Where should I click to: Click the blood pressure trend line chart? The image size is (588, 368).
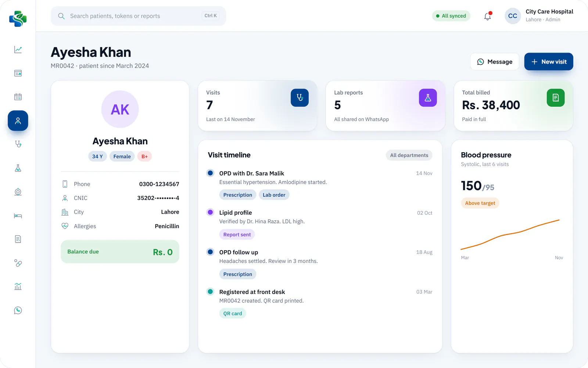(510, 234)
